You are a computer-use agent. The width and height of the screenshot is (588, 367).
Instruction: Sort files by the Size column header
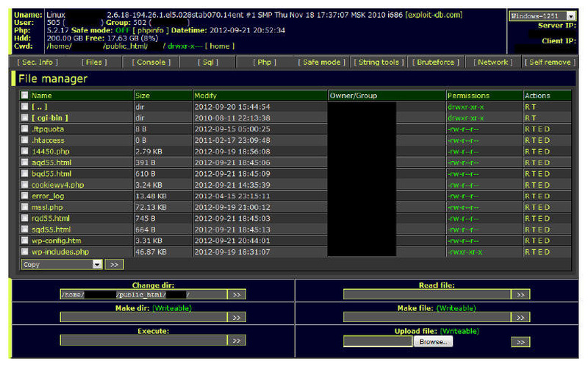pos(143,96)
